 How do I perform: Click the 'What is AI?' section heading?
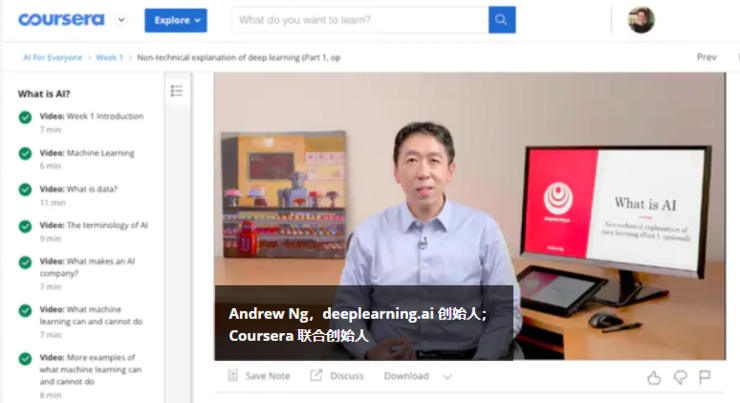tap(44, 94)
